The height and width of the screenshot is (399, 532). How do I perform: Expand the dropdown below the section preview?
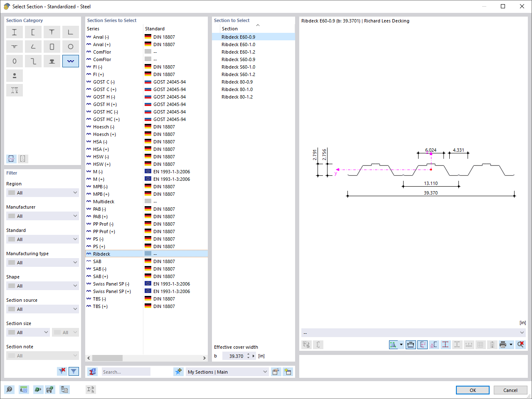coord(414,333)
